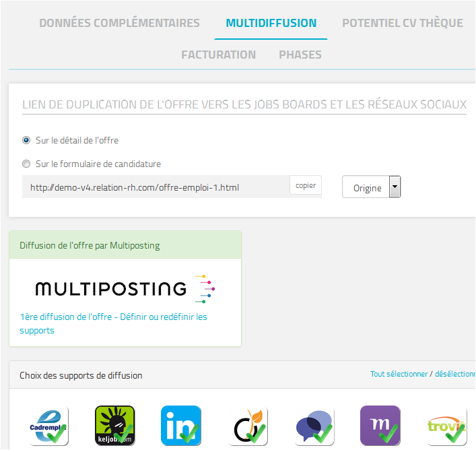
Task: Select 'Sur le détail de l'offre' radio
Action: click(26, 140)
